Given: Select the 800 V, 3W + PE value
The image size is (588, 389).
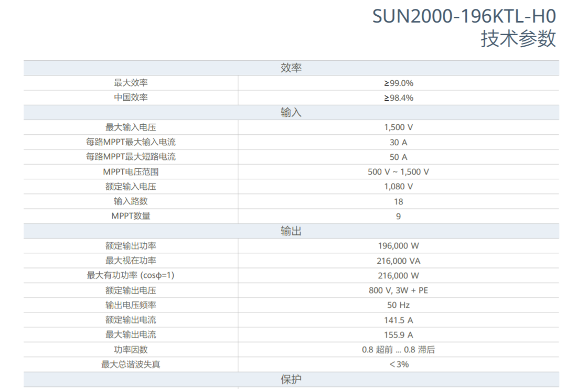Looking at the screenshot, I should (398, 290).
